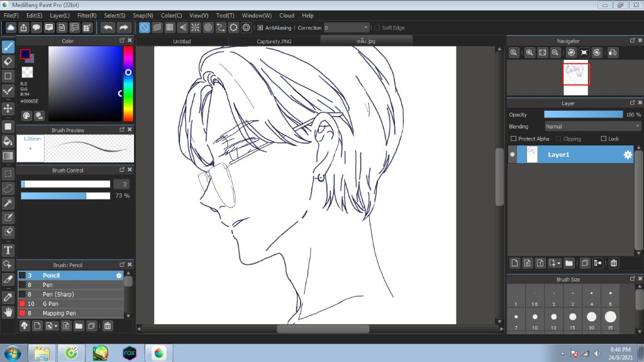Open the Blending mode dropdown
The width and height of the screenshot is (644, 362).
592,127
